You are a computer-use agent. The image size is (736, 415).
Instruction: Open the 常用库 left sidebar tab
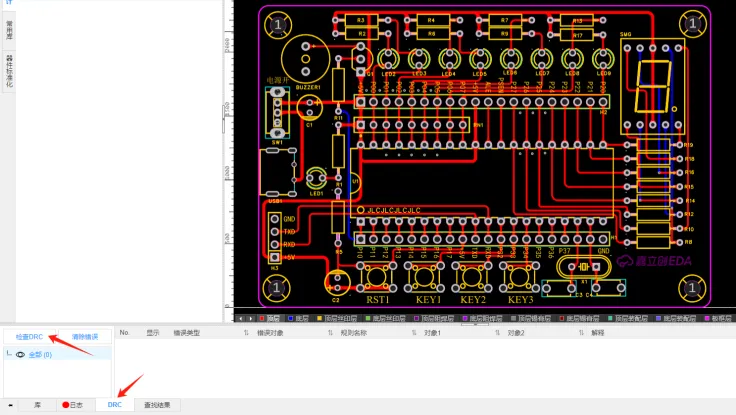pos(9,30)
